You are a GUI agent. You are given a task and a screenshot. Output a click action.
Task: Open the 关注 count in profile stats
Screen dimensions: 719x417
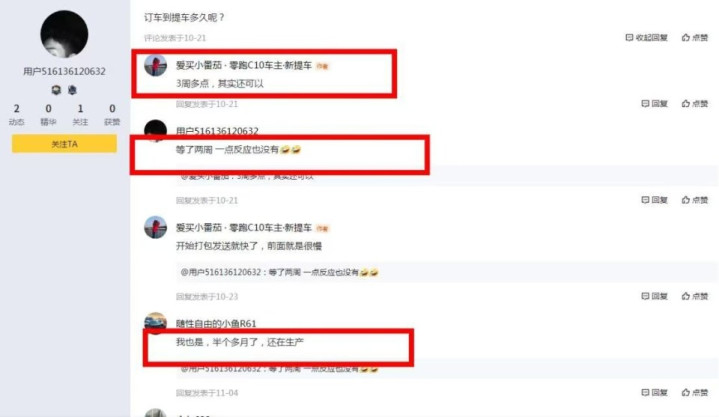click(x=80, y=114)
